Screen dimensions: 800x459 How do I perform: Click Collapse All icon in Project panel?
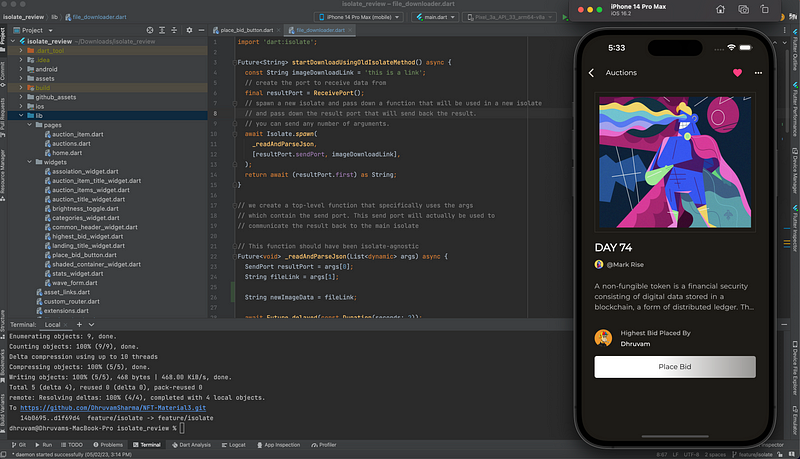click(x=174, y=30)
